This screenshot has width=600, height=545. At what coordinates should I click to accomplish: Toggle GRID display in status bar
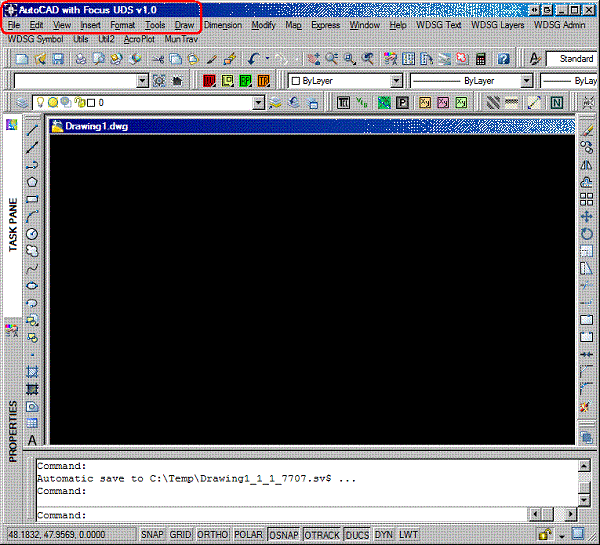tap(180, 534)
